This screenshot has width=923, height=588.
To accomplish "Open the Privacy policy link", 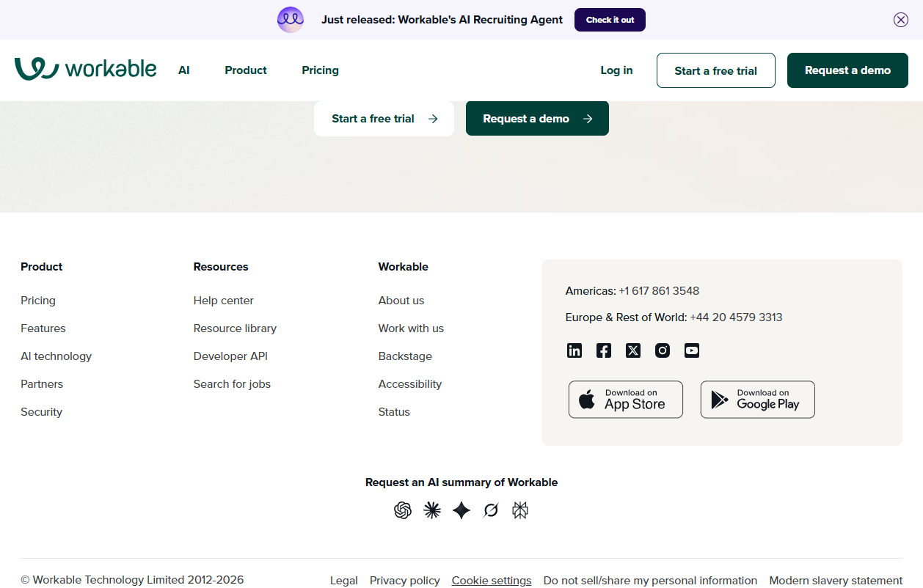I will pyautogui.click(x=405, y=581).
